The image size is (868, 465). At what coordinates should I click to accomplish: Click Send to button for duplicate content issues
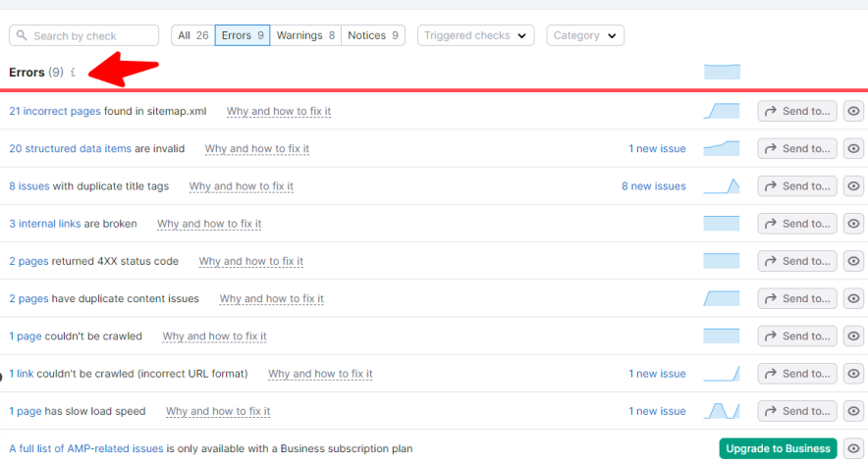797,298
